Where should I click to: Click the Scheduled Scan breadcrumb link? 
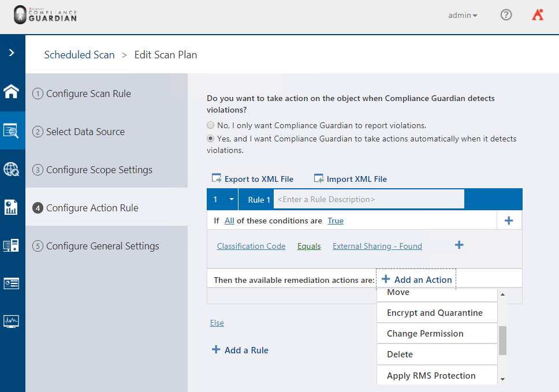pyautogui.click(x=79, y=54)
